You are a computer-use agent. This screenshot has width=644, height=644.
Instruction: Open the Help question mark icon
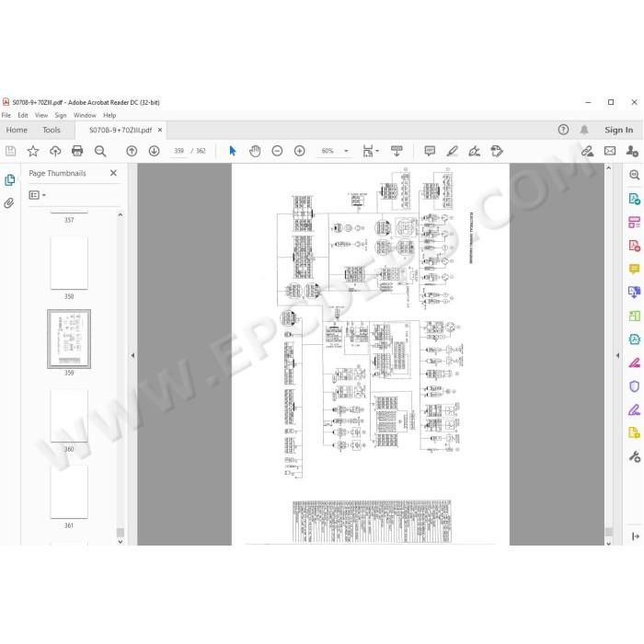[x=563, y=130]
